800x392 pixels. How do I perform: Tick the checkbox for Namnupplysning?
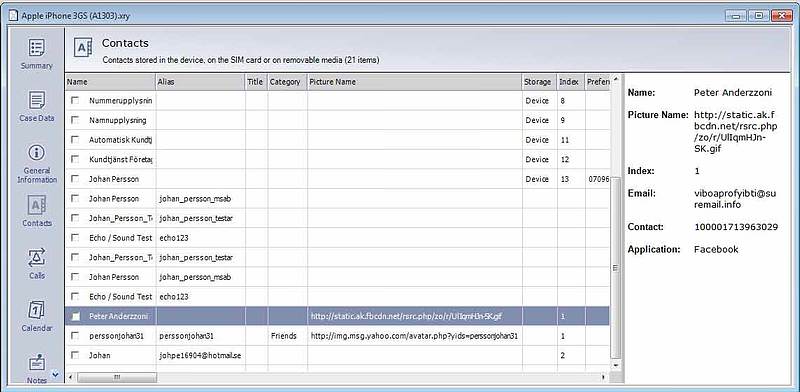[x=75, y=120]
